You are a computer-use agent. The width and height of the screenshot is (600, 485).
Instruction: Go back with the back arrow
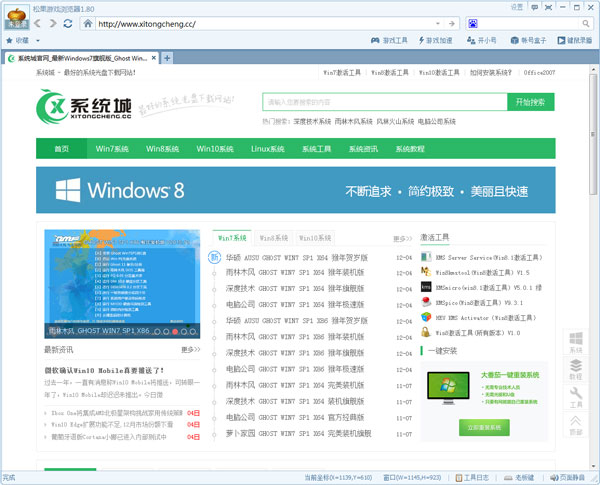pos(37,23)
